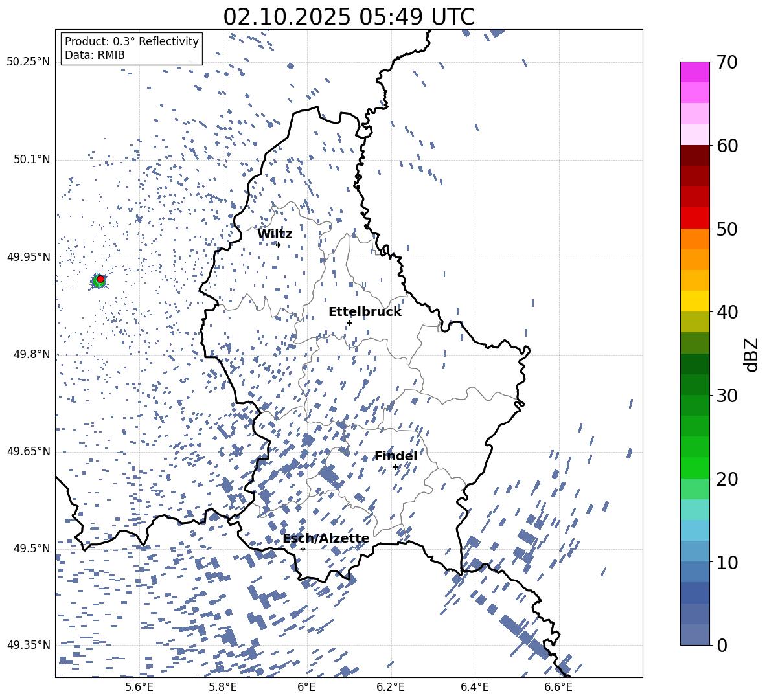Viewport: 767px width, 700px height.
Task: Pick the magenta top colorbar segment
Action: [695, 73]
